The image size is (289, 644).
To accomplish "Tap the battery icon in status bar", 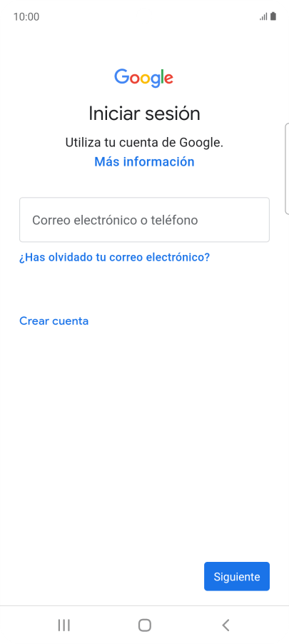I will [273, 16].
